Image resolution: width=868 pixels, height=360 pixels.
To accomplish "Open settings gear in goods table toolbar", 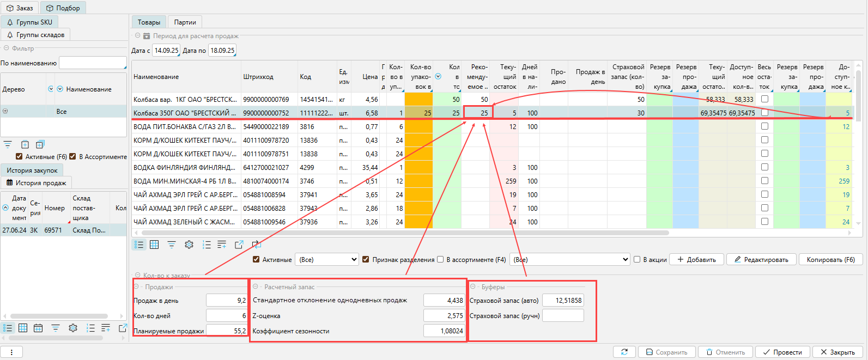I will tap(189, 245).
